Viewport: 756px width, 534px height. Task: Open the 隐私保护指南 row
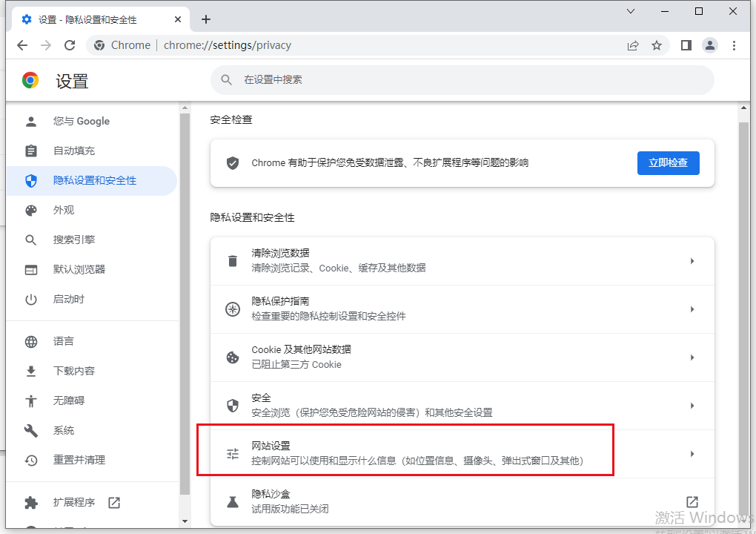pos(462,309)
